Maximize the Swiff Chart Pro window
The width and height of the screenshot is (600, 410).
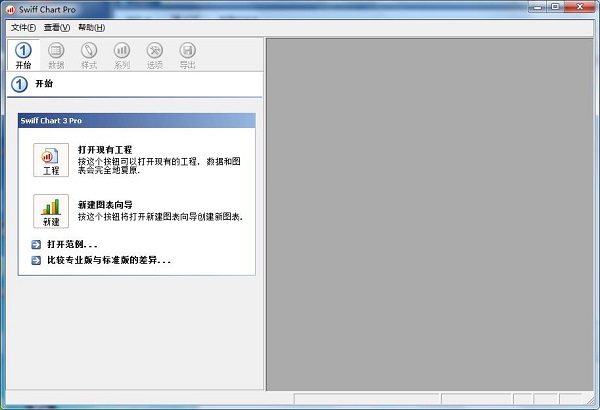(556, 7)
